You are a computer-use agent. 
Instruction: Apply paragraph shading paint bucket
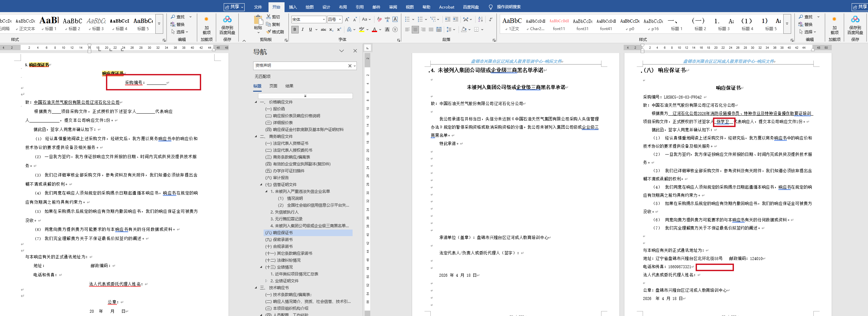tap(464, 30)
